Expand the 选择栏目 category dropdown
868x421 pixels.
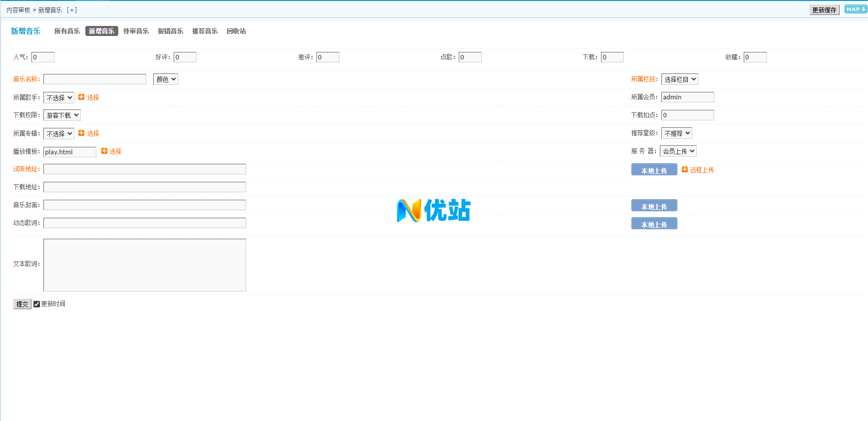tap(679, 79)
